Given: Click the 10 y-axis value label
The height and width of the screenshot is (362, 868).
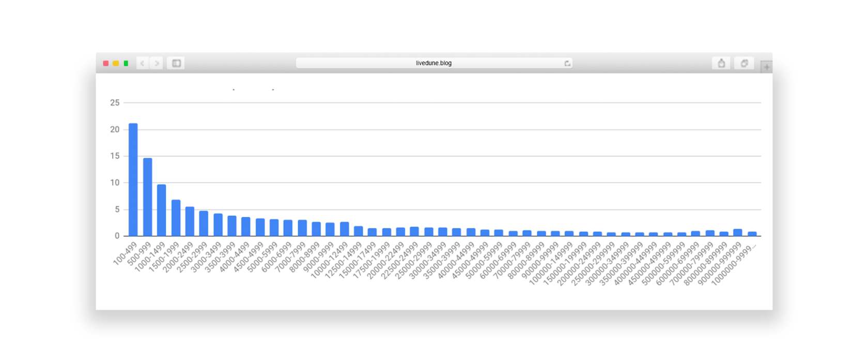Looking at the screenshot, I should [x=115, y=183].
